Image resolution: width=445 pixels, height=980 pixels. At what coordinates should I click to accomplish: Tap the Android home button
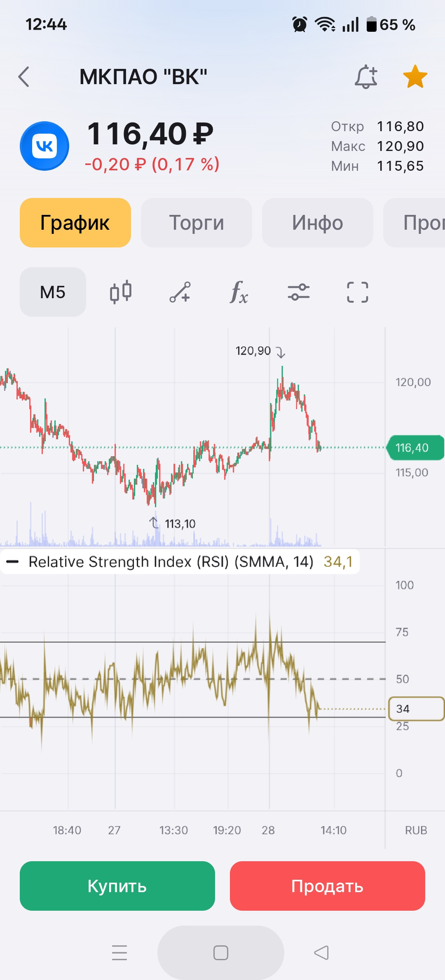click(221, 953)
